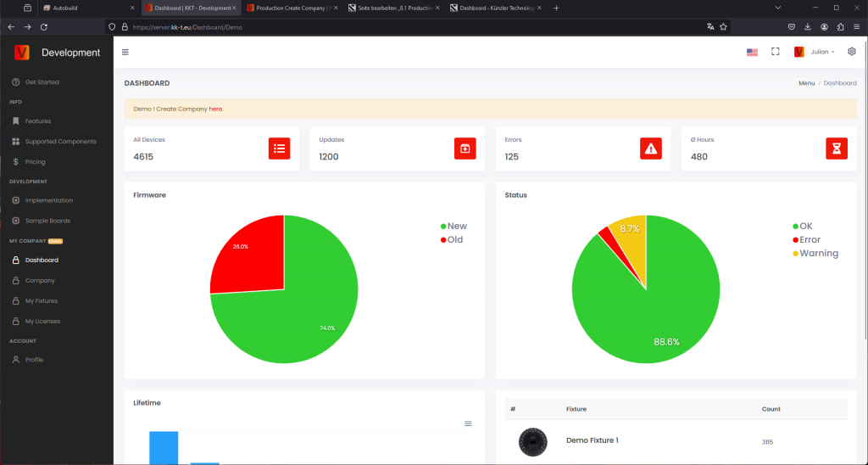Switch to Production Create Company tab

pos(292,8)
